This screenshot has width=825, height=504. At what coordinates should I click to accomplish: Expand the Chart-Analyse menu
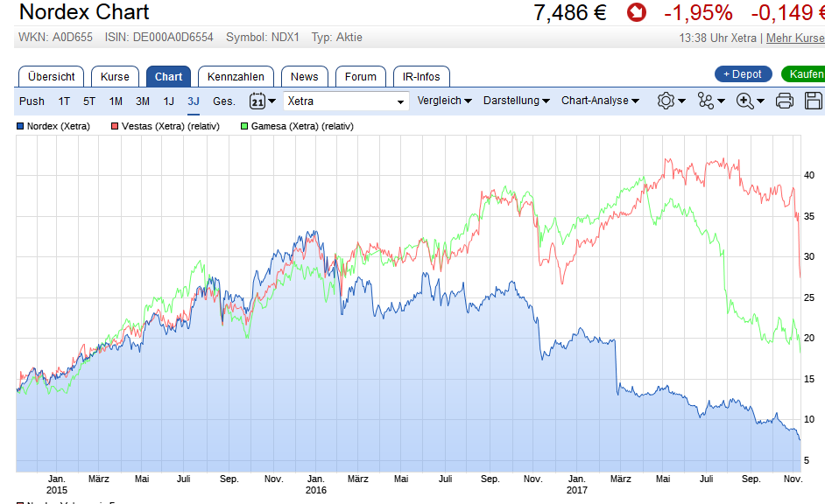coord(600,101)
